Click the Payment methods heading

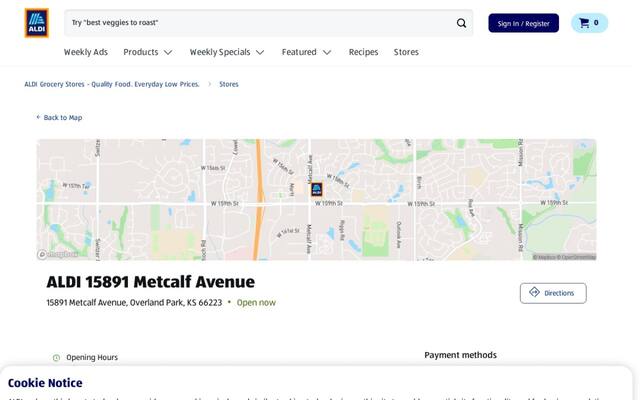[460, 355]
